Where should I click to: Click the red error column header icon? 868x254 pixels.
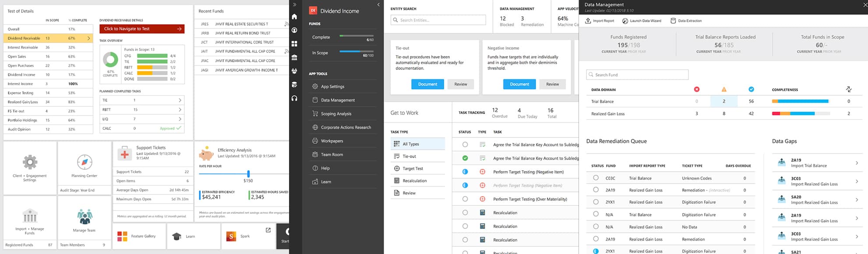click(697, 89)
